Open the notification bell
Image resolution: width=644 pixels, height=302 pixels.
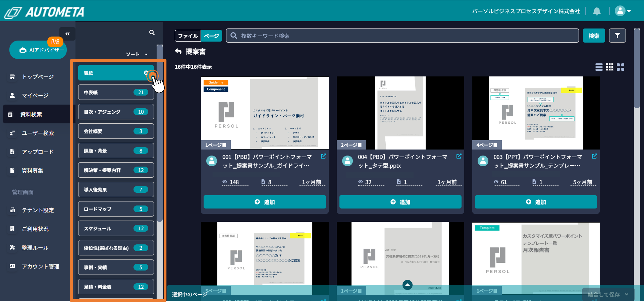597,11
